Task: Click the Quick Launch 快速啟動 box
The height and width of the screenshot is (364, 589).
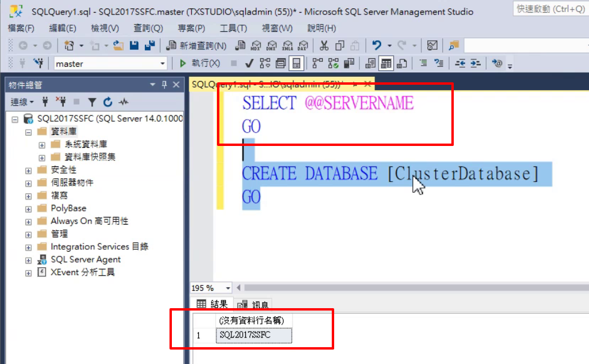Action: (551, 8)
